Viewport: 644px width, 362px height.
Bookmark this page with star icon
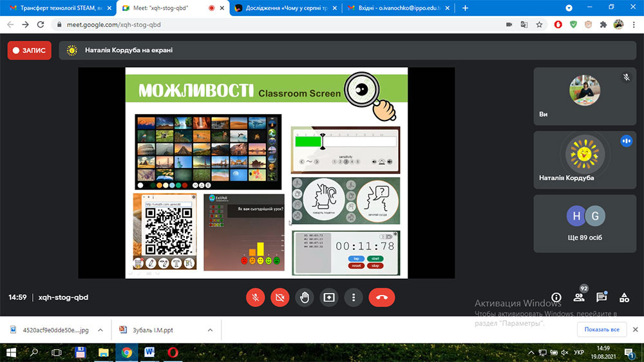(x=539, y=24)
